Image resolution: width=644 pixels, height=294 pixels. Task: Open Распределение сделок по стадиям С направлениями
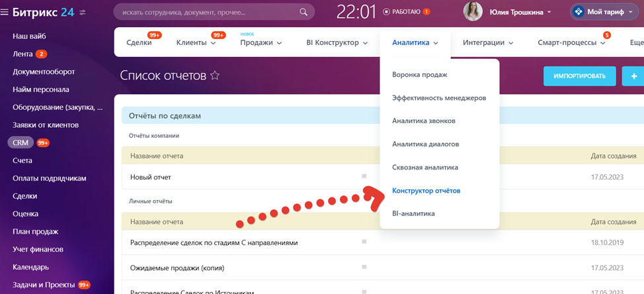pos(214,242)
